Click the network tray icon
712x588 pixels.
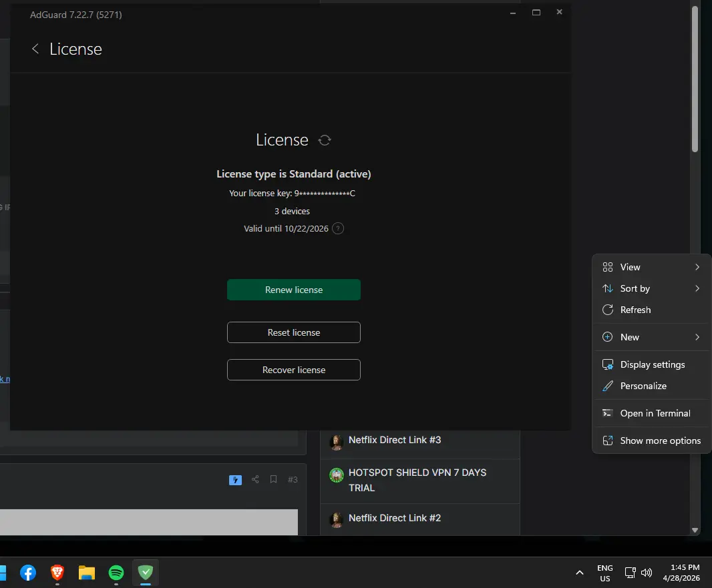click(x=630, y=573)
